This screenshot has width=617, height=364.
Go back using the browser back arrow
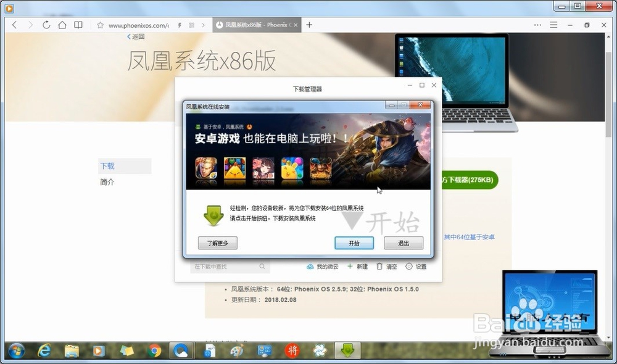(x=15, y=25)
